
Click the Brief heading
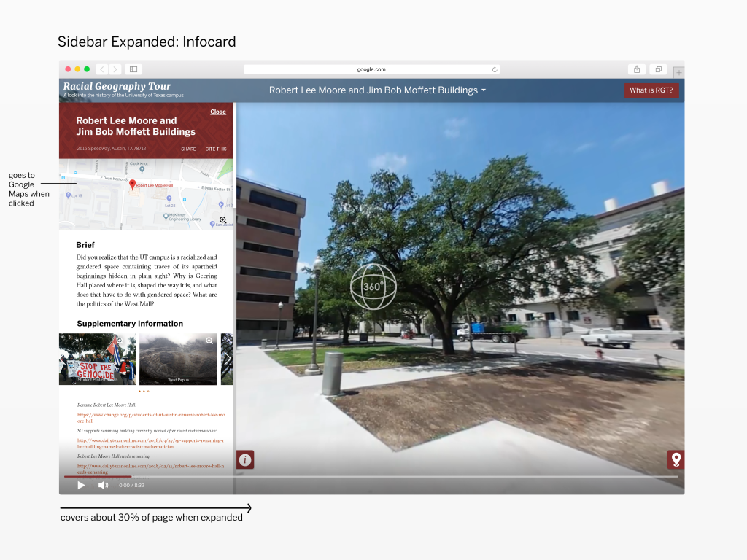click(85, 245)
